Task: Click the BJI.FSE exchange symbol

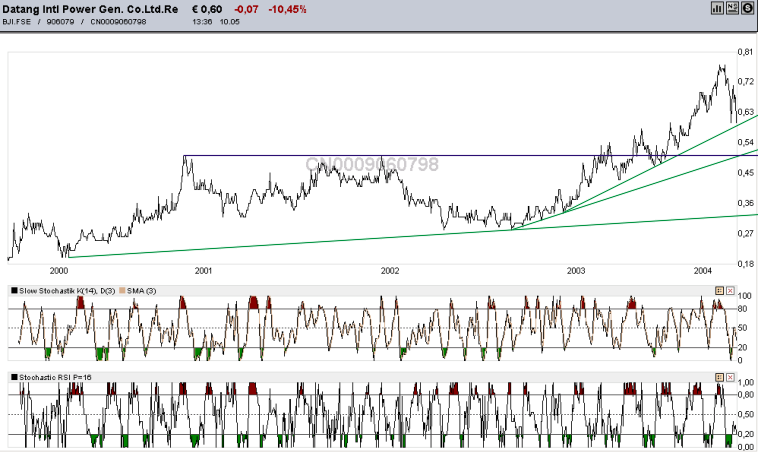Action: pos(17,22)
